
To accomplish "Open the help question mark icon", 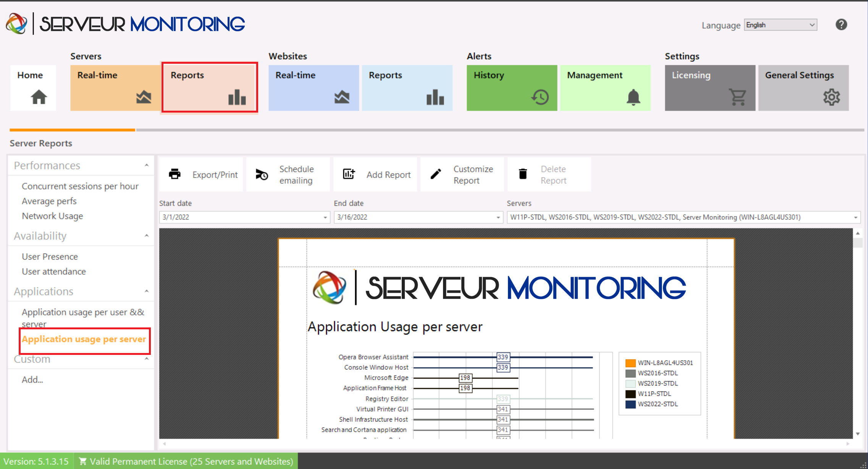I will (x=841, y=25).
